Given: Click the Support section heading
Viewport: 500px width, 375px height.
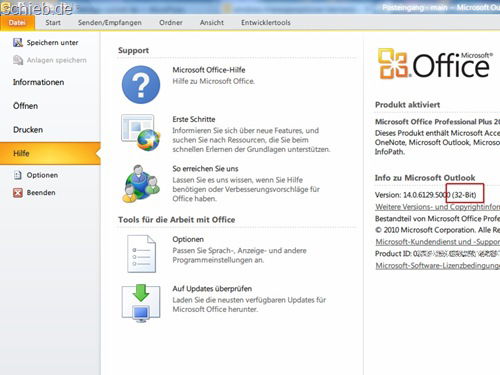Looking at the screenshot, I should pyautogui.click(x=133, y=51).
